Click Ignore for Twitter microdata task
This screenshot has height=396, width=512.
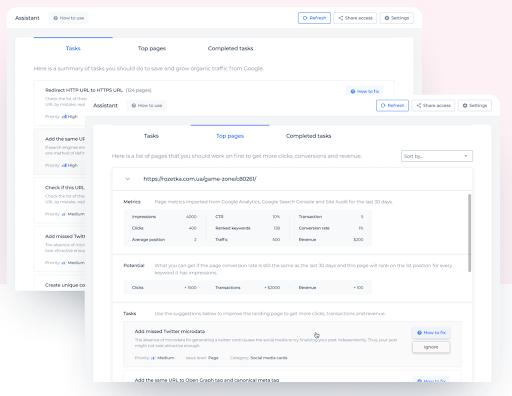point(431,347)
